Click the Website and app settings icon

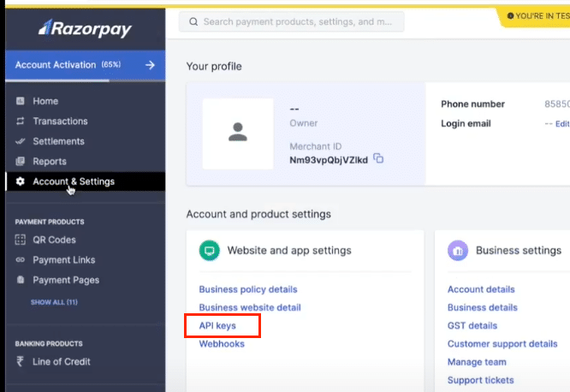pos(210,250)
